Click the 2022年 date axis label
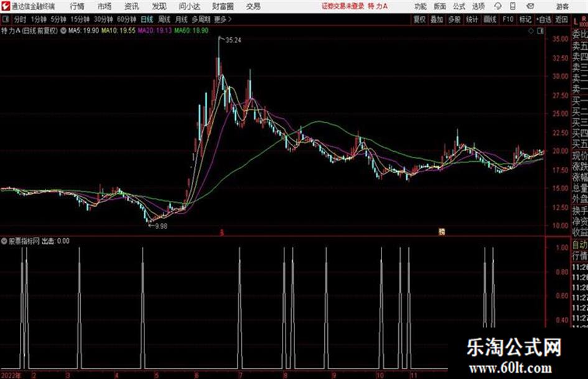This screenshot has height=379, width=588. coord(11,375)
